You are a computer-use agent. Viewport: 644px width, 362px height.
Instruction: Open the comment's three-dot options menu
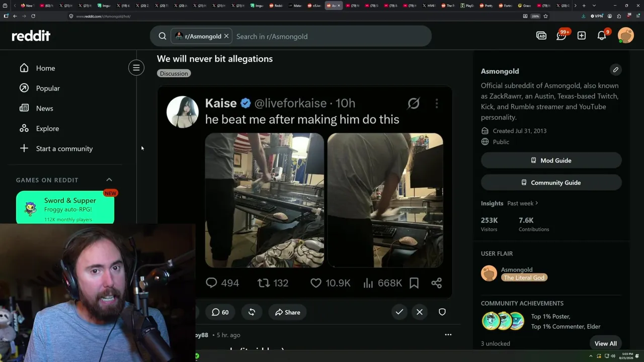(x=448, y=335)
